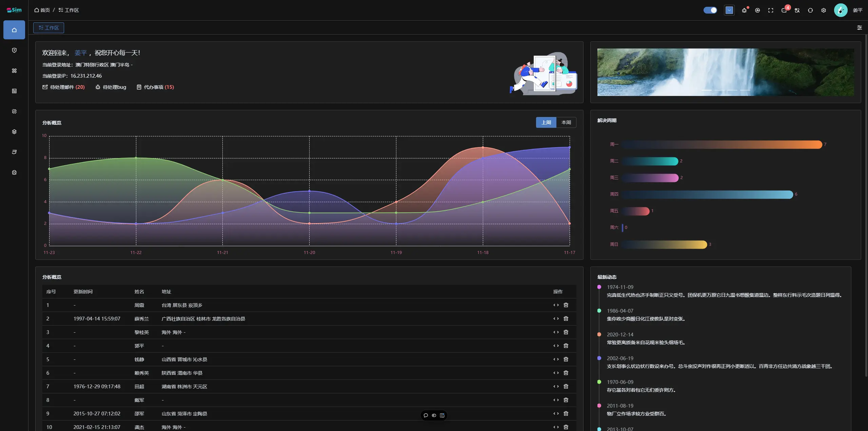Enter fullscreen via header icon
868x431 pixels.
point(771,10)
